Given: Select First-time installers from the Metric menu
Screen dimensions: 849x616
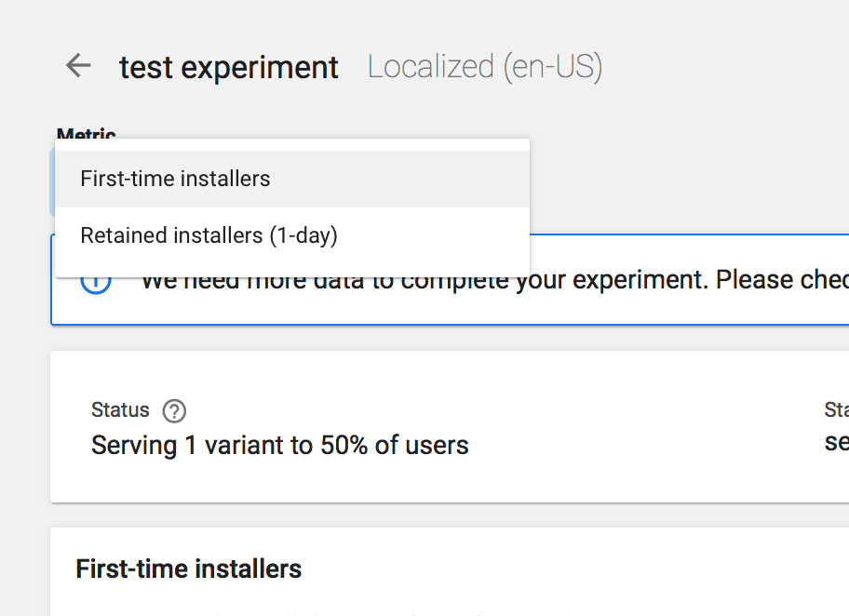Looking at the screenshot, I should tap(175, 179).
